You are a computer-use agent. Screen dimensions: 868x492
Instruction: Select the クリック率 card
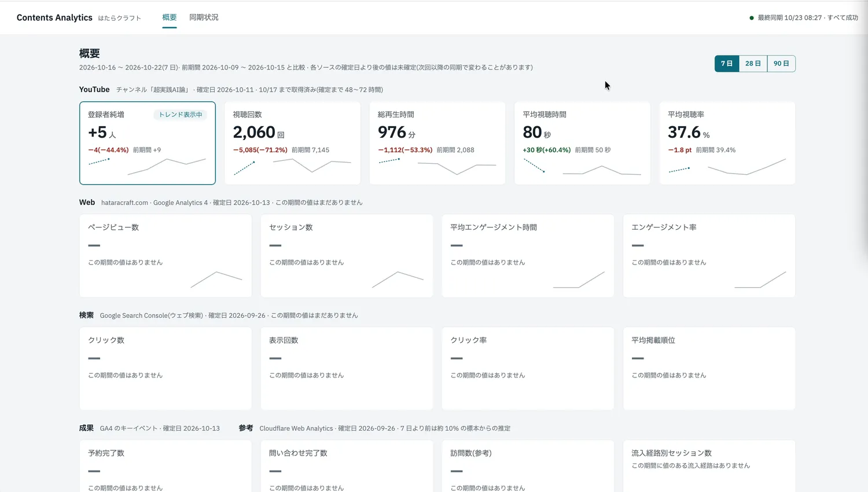[x=528, y=369]
